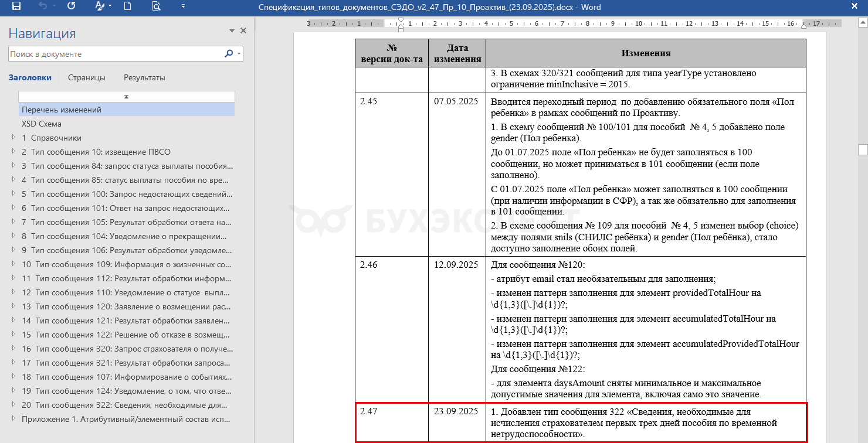
Task: Go to heading '16 Тип сообщения 320'
Action: [127, 349]
